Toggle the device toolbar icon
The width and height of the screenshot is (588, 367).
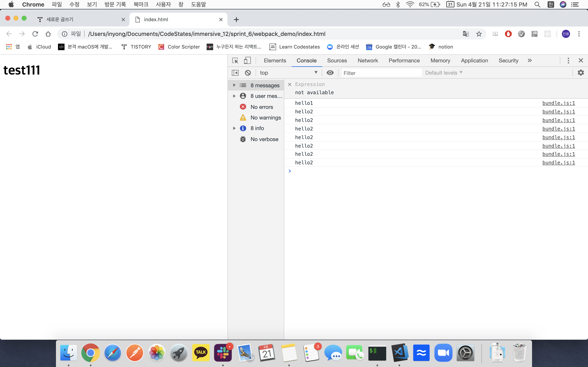coord(247,60)
